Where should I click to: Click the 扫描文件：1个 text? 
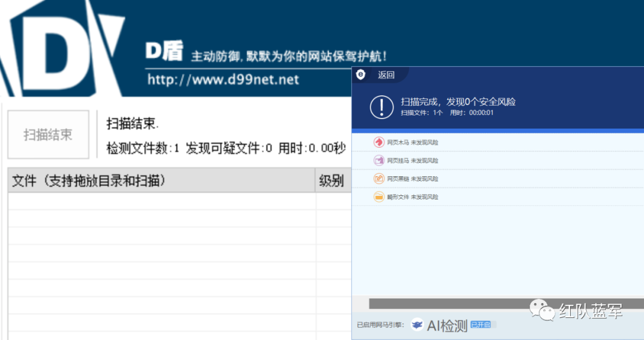[x=422, y=113]
